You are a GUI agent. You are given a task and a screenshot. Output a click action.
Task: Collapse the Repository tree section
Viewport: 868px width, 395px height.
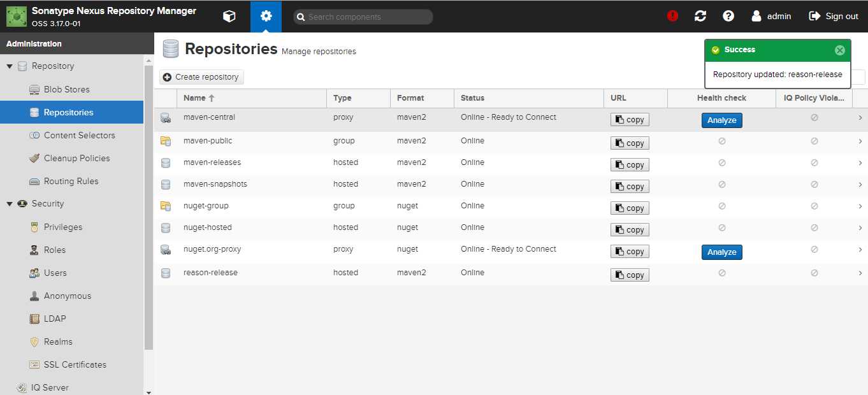click(10, 66)
